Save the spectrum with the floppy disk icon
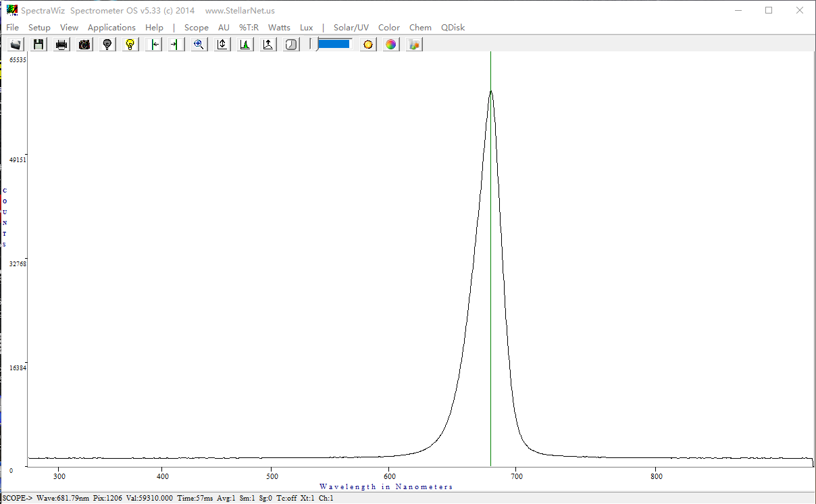Image resolution: width=816 pixels, height=504 pixels. click(39, 45)
